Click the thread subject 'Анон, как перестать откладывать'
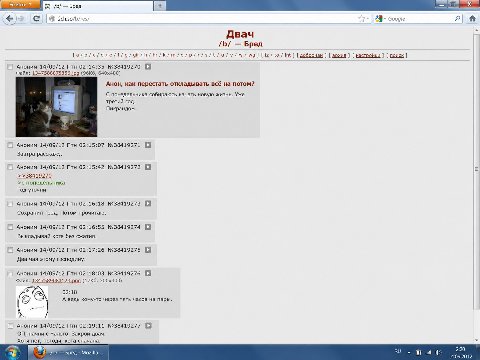The image size is (480, 360). coord(180,84)
